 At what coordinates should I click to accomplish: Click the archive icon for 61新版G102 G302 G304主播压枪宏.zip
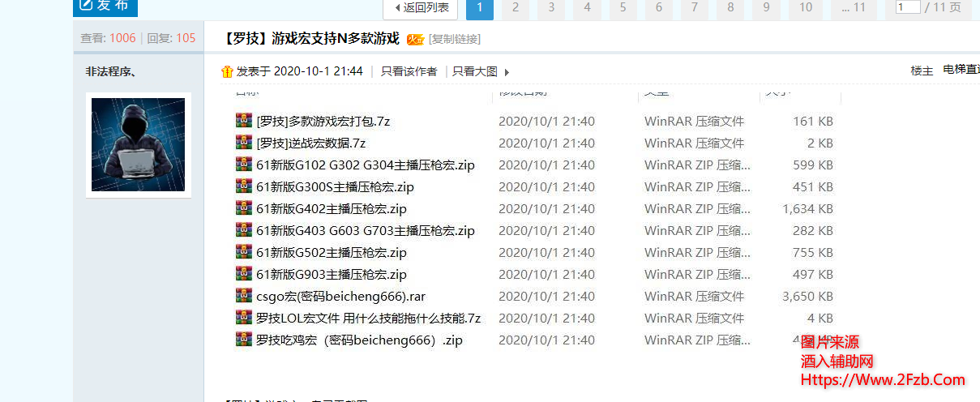tap(244, 164)
